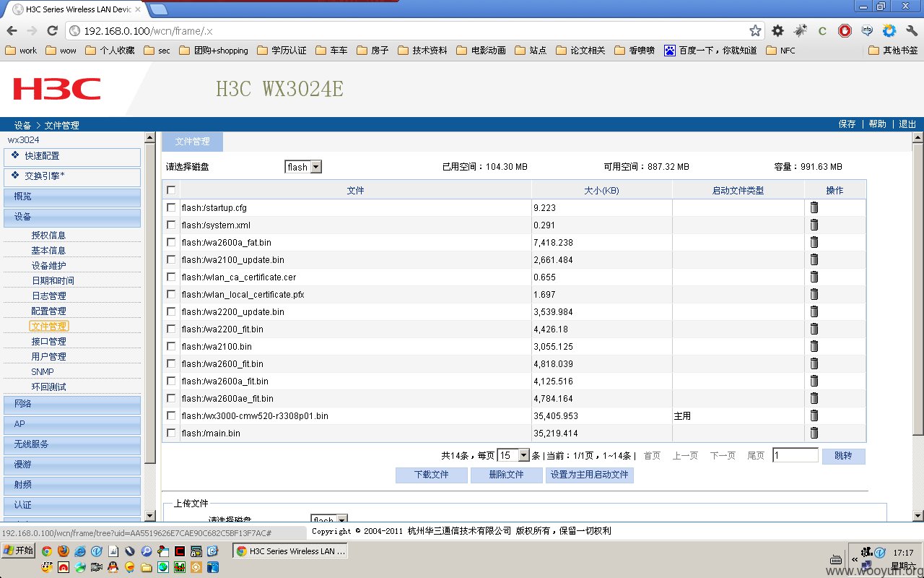The width and height of the screenshot is (924, 578).
Task: Bookmark page with star icon
Action: (755, 30)
